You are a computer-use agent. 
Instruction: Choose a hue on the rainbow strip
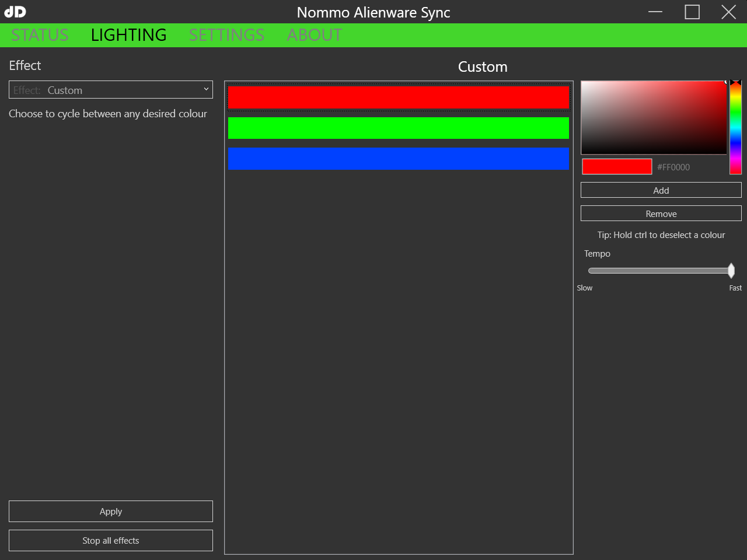735,125
